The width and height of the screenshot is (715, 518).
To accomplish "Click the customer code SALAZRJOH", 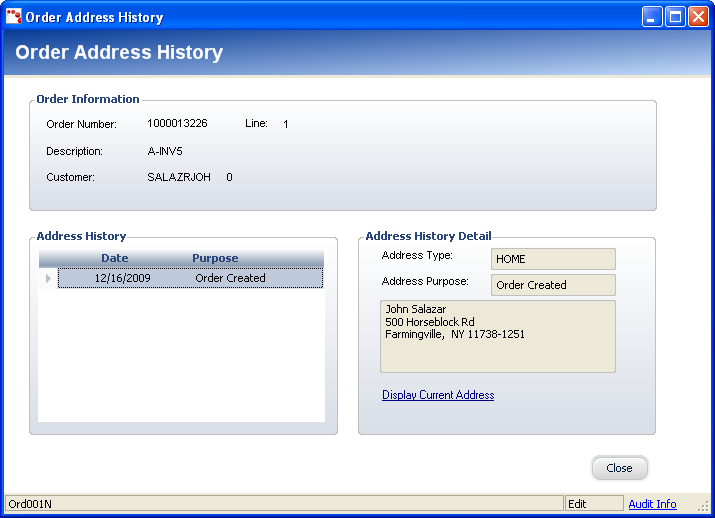I will pyautogui.click(x=179, y=177).
